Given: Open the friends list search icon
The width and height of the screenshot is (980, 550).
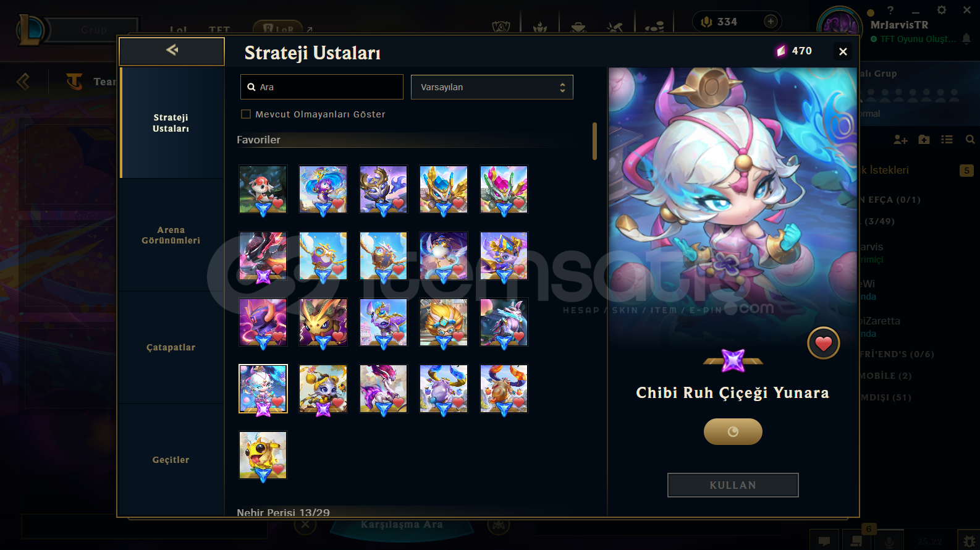Looking at the screenshot, I should point(970,140).
